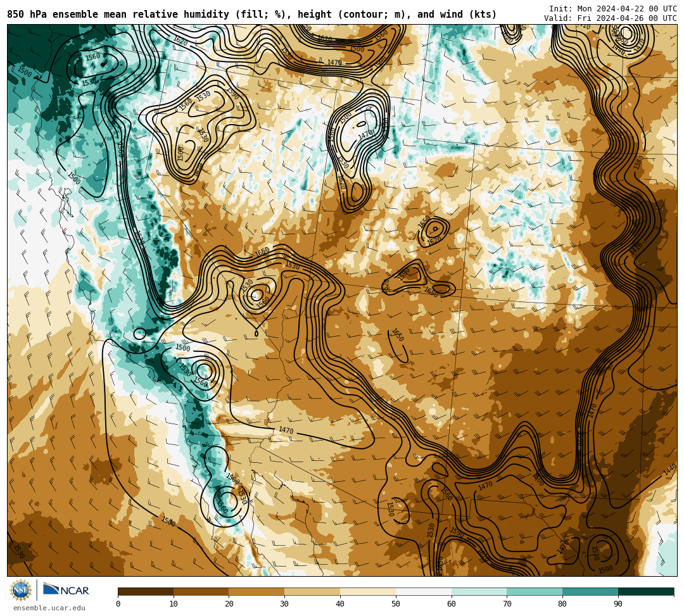Click the 40-50 cream colorbar segment

[x=368, y=591]
